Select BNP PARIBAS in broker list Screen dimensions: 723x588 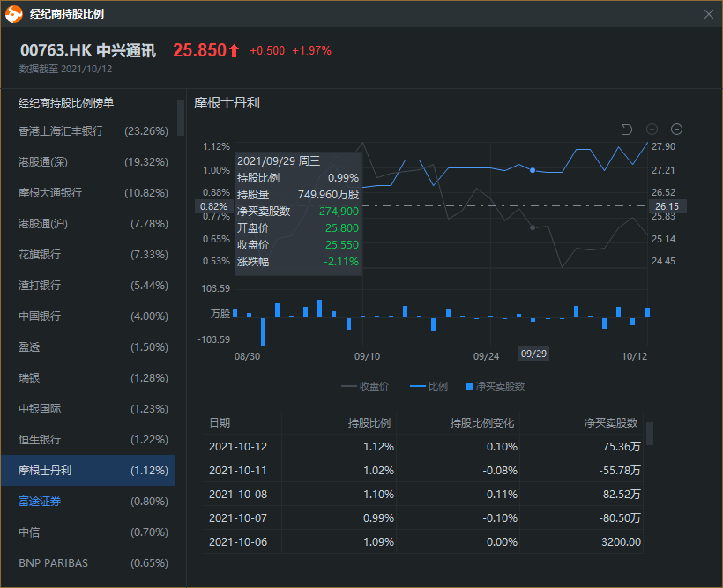(87, 563)
